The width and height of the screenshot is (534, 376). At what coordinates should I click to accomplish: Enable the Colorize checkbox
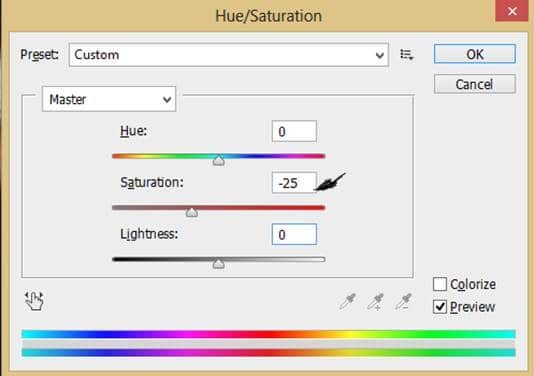tap(440, 284)
